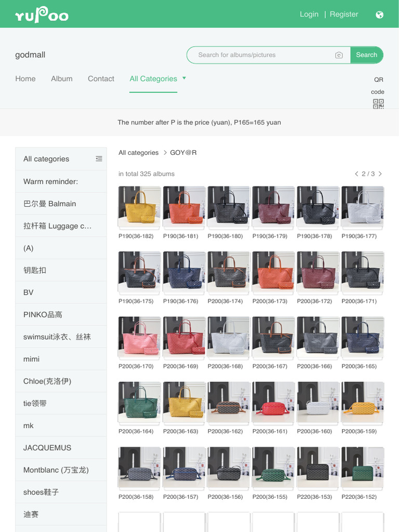Click album title P200(36-166)

(x=314, y=366)
